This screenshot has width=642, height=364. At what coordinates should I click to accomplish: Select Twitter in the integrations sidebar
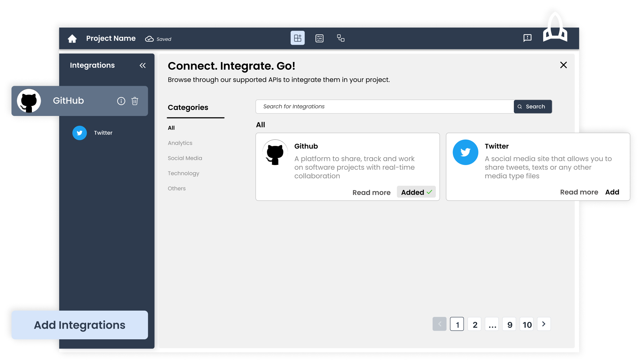point(103,133)
